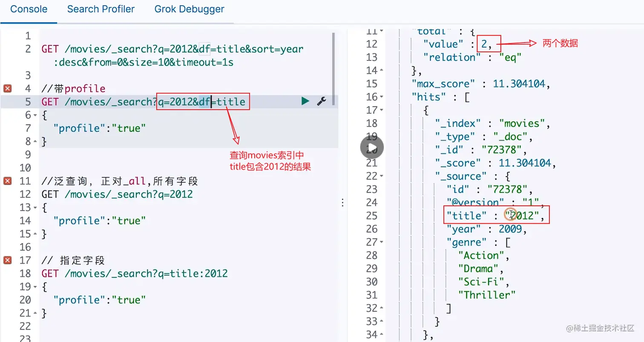Collapse the block at editor line 13
The height and width of the screenshot is (342, 644).
35,208
